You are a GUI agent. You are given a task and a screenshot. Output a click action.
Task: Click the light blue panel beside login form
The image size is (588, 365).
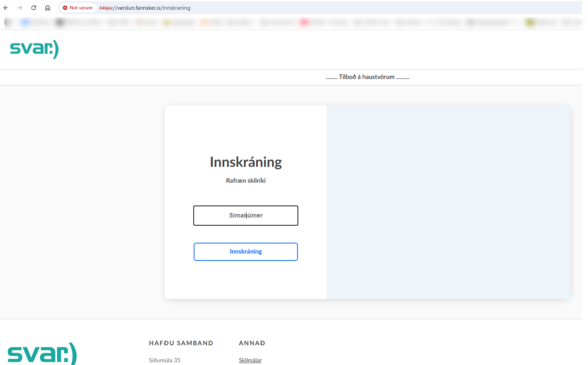click(x=449, y=202)
